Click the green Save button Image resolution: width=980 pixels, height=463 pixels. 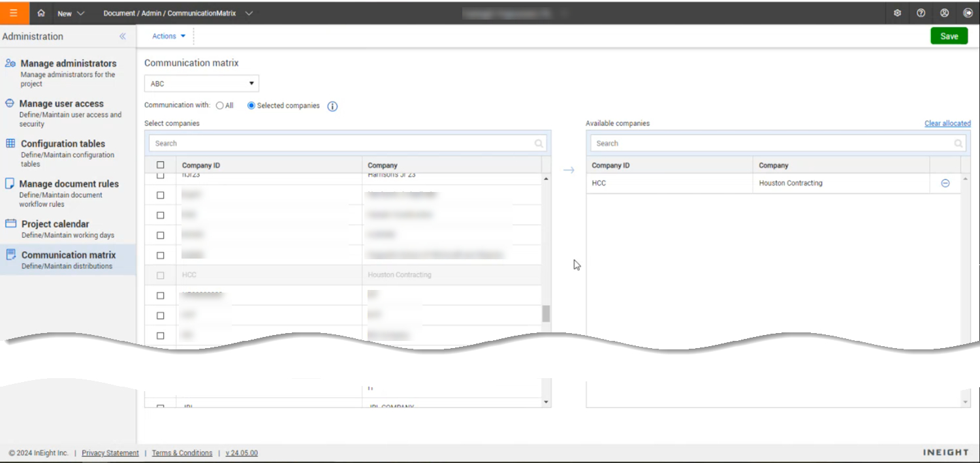pos(949,36)
